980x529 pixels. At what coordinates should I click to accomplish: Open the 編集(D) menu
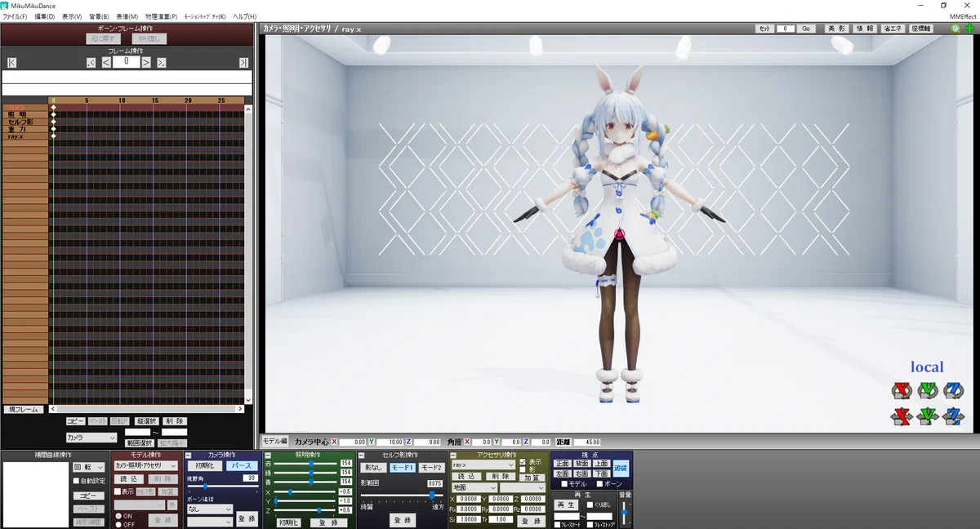45,16
